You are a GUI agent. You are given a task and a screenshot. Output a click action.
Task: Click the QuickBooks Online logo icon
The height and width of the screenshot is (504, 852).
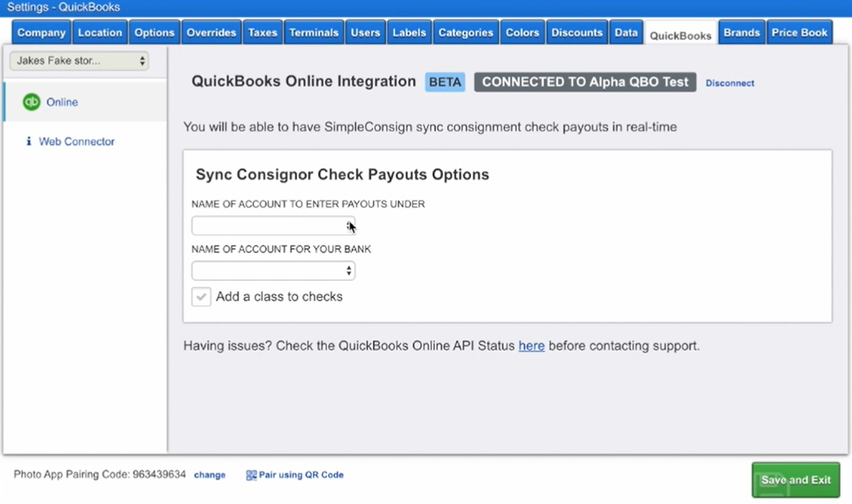point(32,102)
